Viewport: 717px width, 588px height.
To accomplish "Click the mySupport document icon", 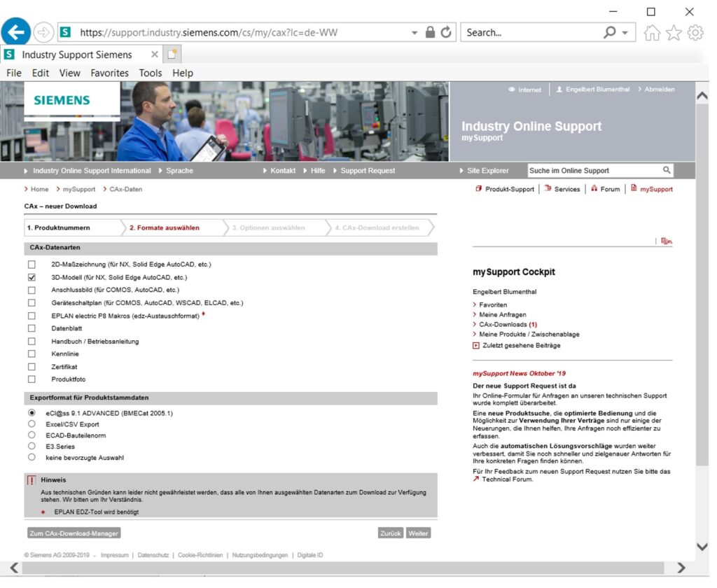I will point(634,188).
